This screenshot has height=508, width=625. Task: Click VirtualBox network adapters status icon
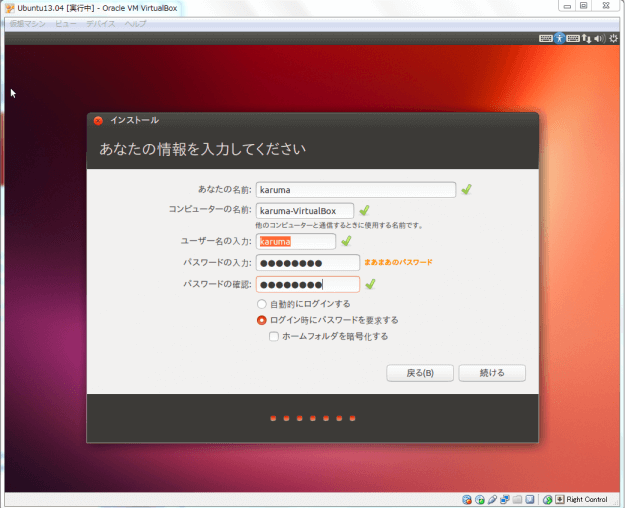505,500
